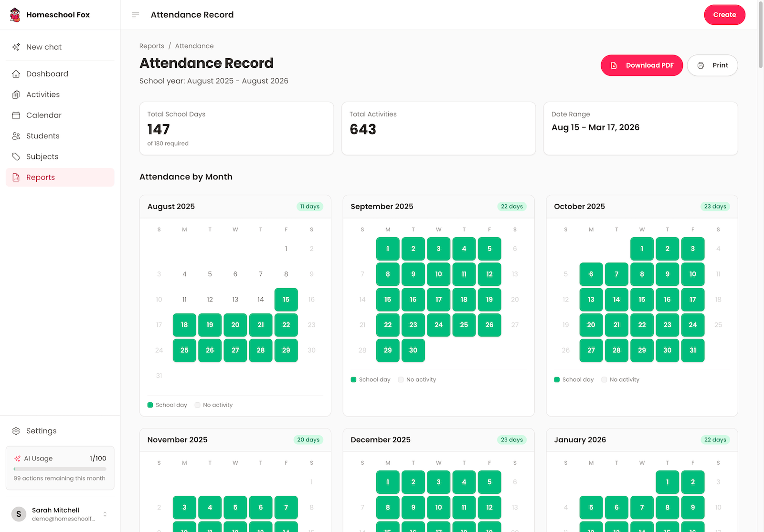Click the Subjects tag icon
Screen dimensions: 764x532
[16, 156]
